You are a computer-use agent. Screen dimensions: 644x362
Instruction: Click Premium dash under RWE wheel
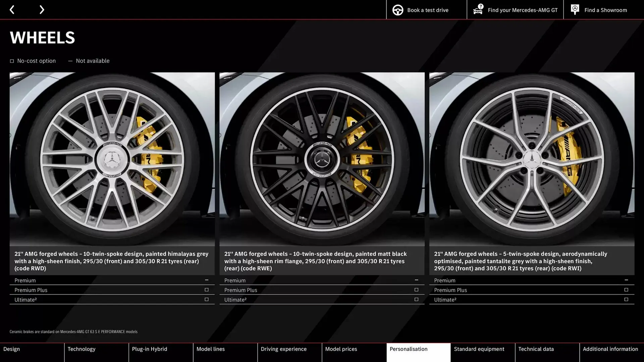tap(416, 280)
